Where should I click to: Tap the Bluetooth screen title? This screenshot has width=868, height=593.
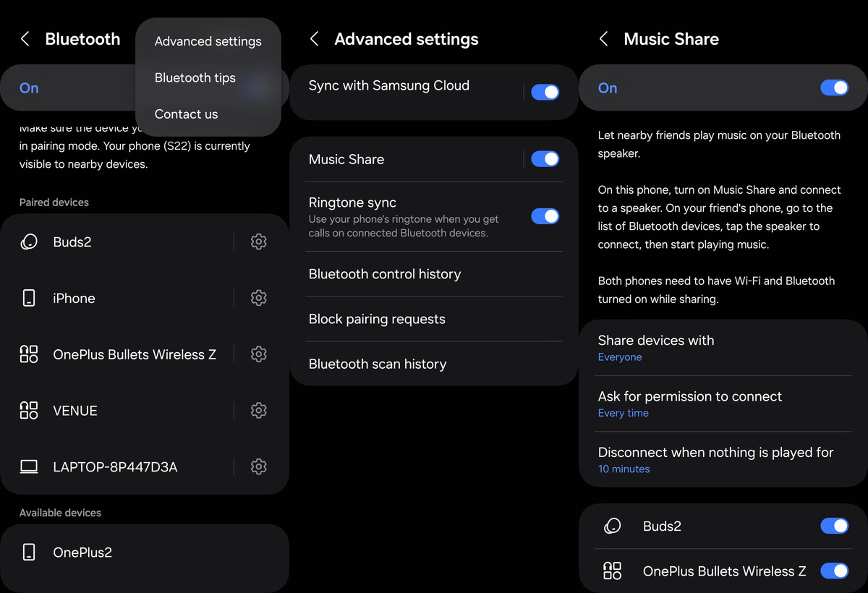tap(82, 39)
